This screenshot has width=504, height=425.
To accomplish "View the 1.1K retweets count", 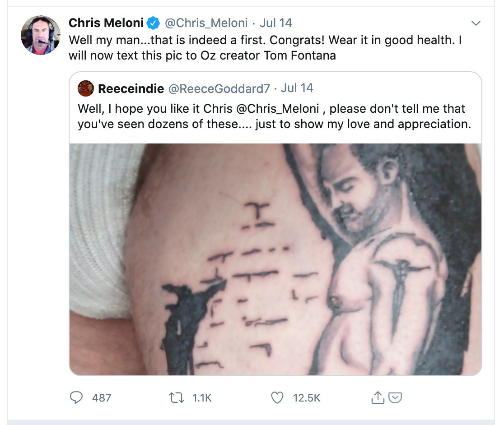I will click(202, 398).
